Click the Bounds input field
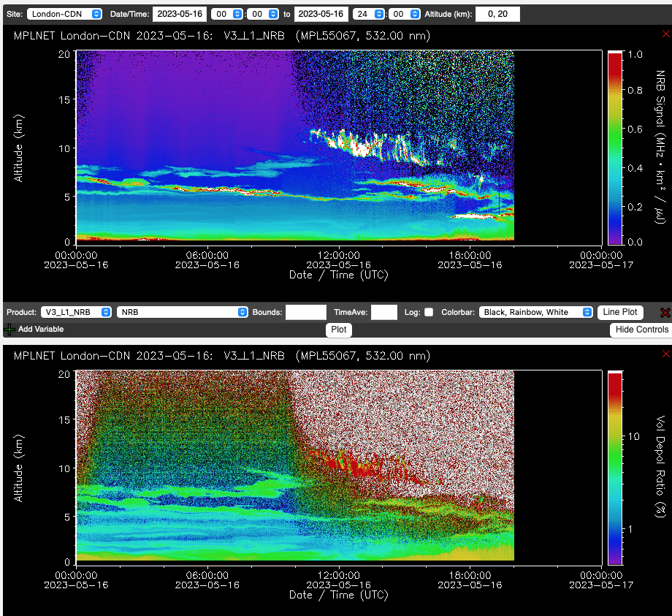Screen dimensions: 672x616 [305, 312]
